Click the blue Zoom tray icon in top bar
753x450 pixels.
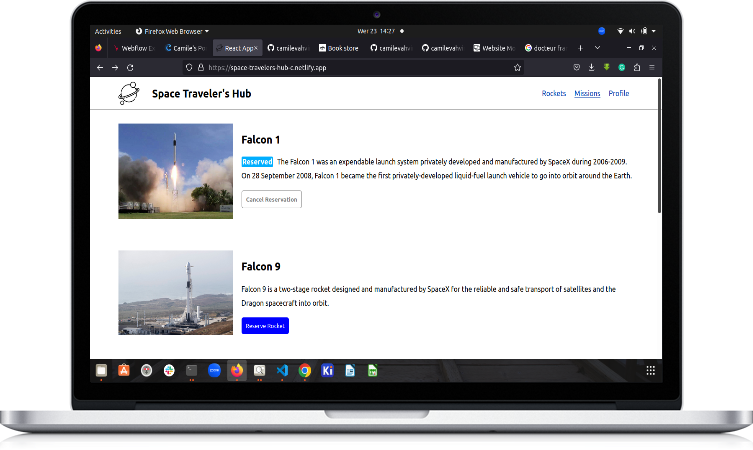[x=602, y=31]
